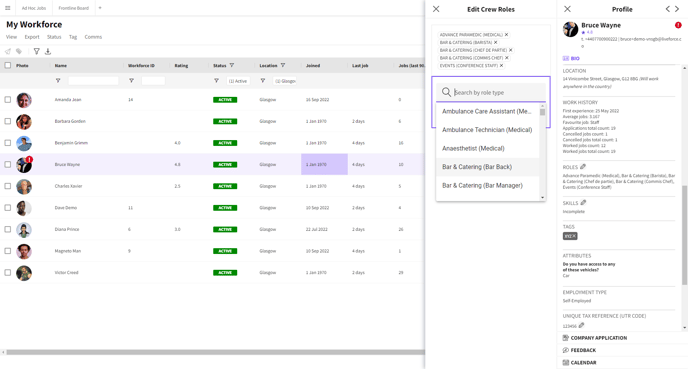Click the Status column header filter icon
The width and height of the screenshot is (688, 369).
click(x=232, y=65)
